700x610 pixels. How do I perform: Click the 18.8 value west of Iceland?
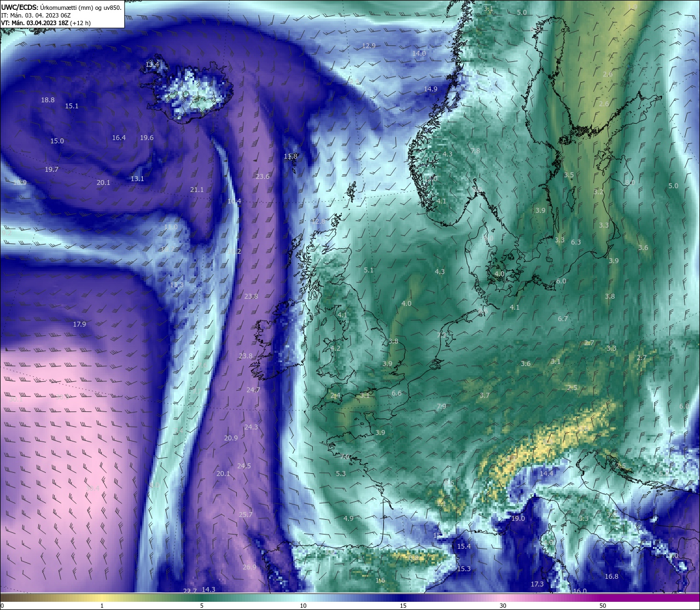[x=48, y=100]
